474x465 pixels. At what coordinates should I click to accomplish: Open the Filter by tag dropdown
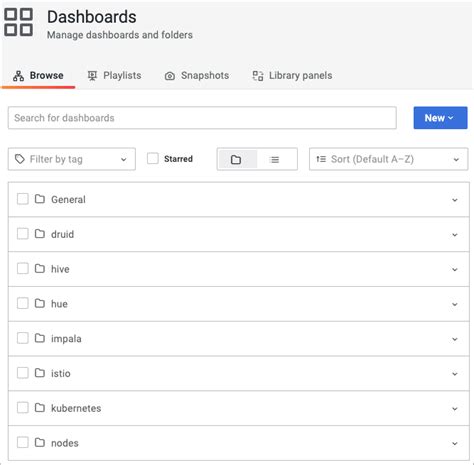click(x=72, y=159)
